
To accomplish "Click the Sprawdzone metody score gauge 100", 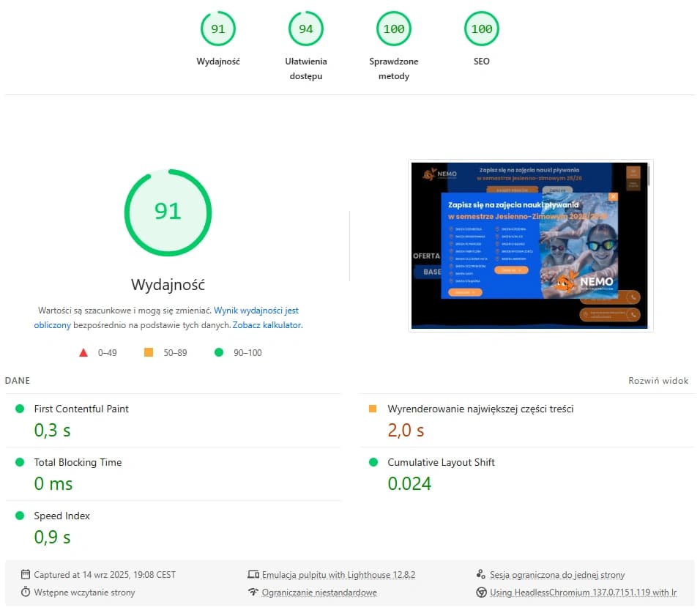I will (394, 29).
